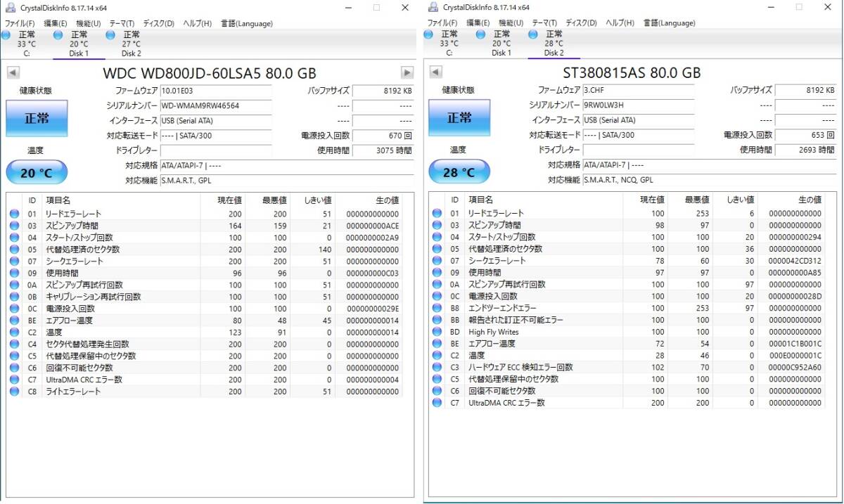Open ヘルプ(H) menu in left window
Image resolution: width=844 pixels, height=504 pixels.
[197, 23]
